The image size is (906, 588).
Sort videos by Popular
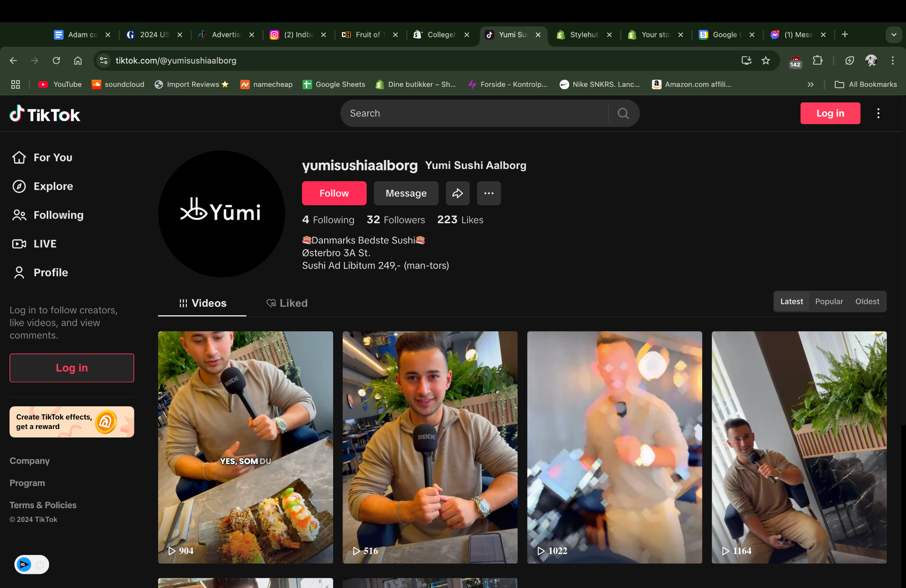click(x=829, y=302)
